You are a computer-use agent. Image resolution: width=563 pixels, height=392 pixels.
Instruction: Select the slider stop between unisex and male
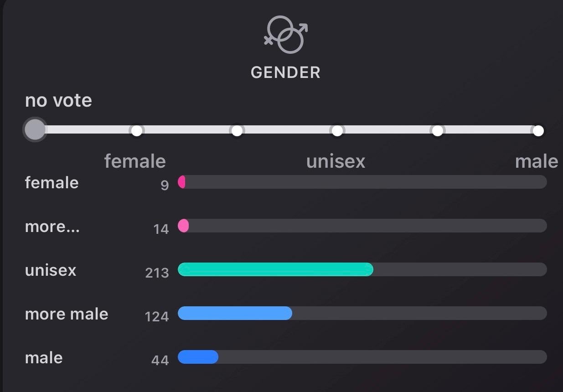[x=437, y=131]
